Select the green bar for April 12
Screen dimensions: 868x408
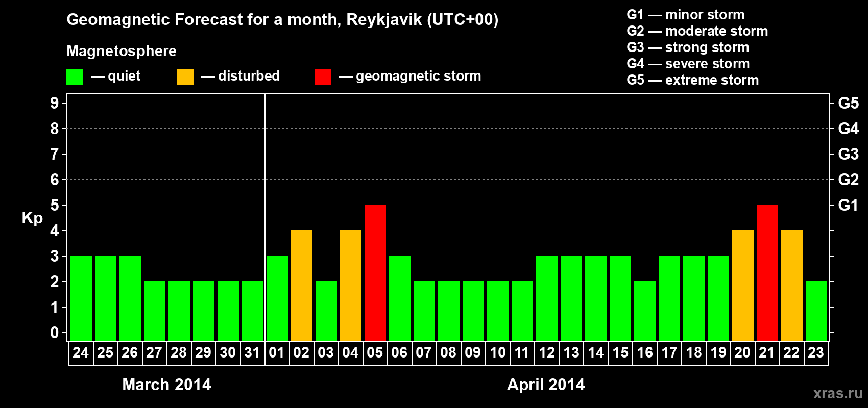[547, 298]
